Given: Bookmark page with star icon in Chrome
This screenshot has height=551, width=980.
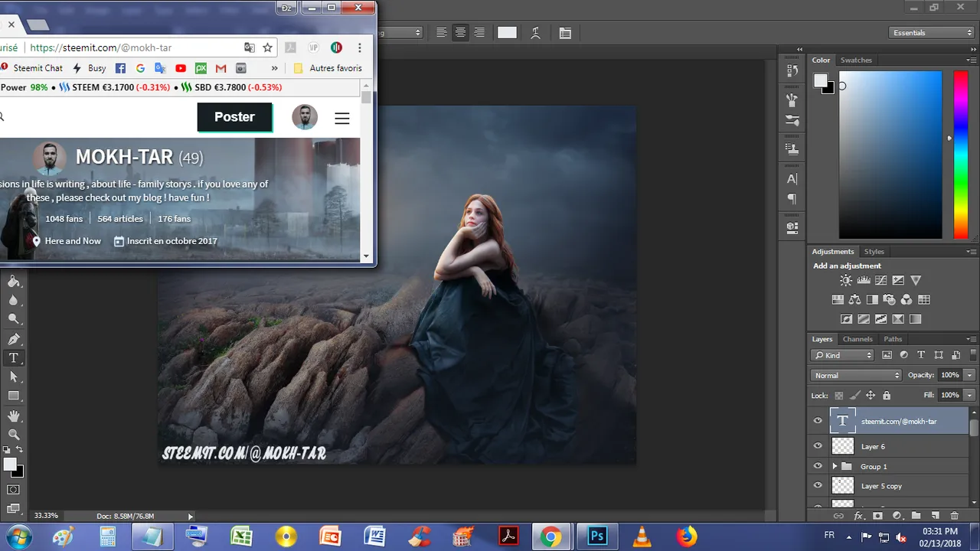Looking at the screenshot, I should 267,47.
